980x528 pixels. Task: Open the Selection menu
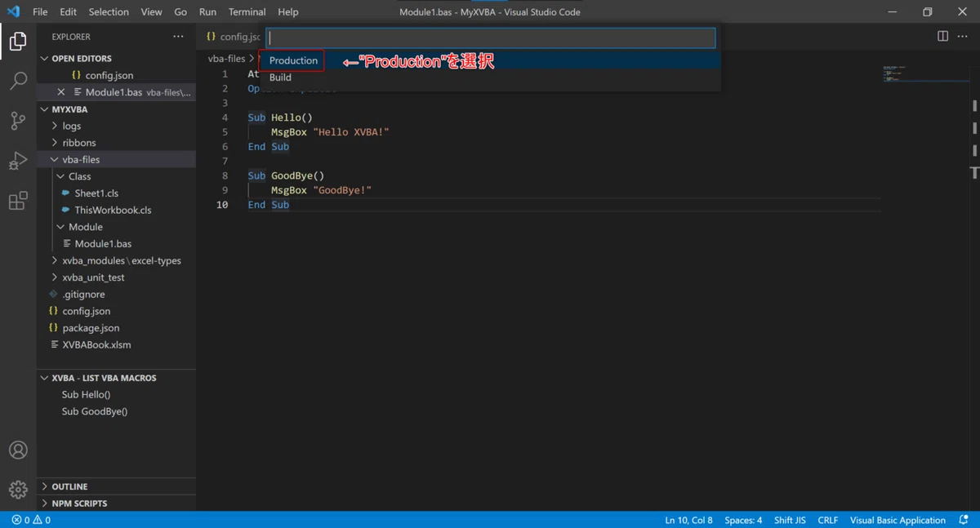pyautogui.click(x=109, y=12)
